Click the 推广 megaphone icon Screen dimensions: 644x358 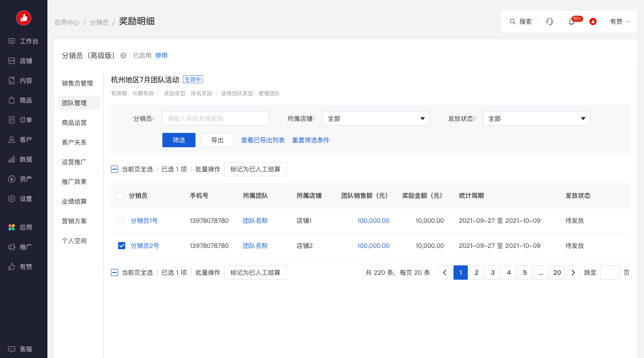point(12,247)
